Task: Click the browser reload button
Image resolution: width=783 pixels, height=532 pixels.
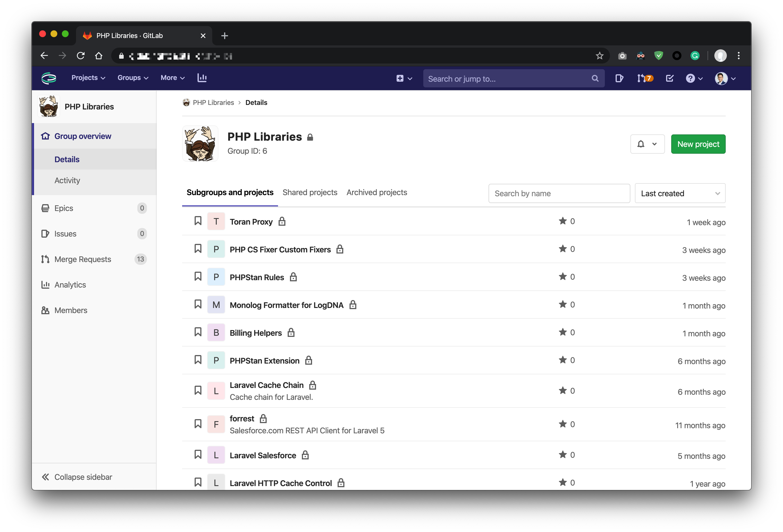Action: click(x=81, y=56)
